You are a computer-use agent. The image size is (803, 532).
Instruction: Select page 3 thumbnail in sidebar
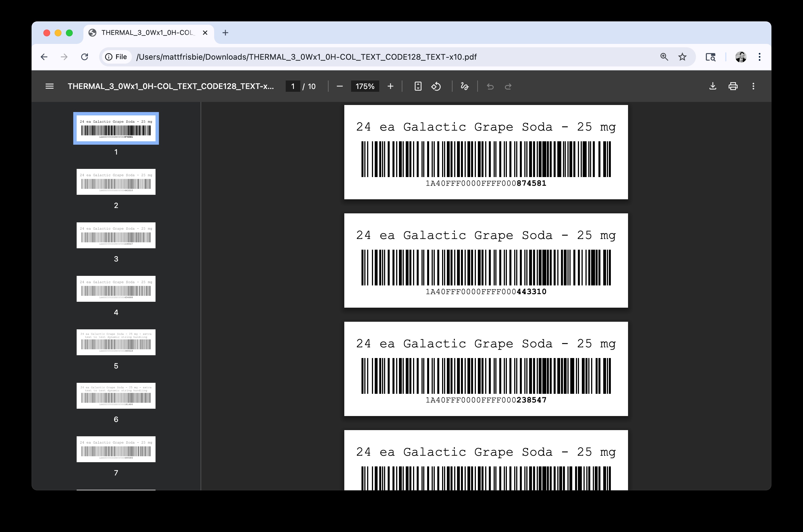coord(116,235)
